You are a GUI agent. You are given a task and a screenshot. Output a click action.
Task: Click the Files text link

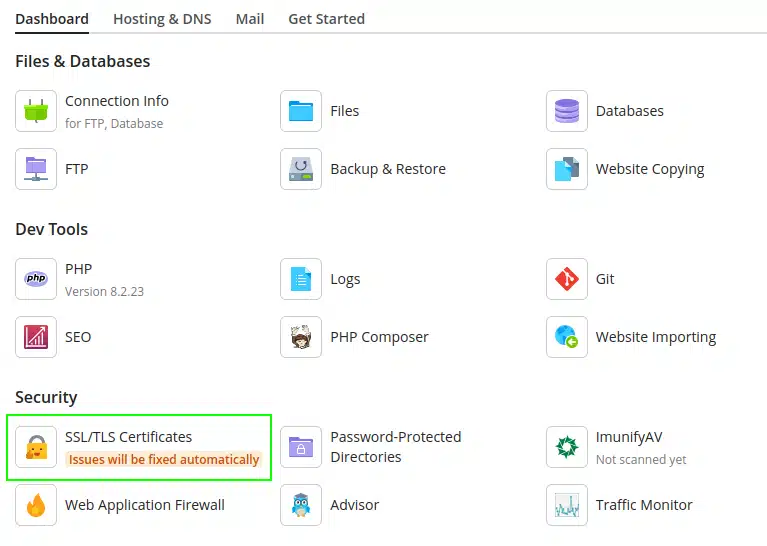344,111
